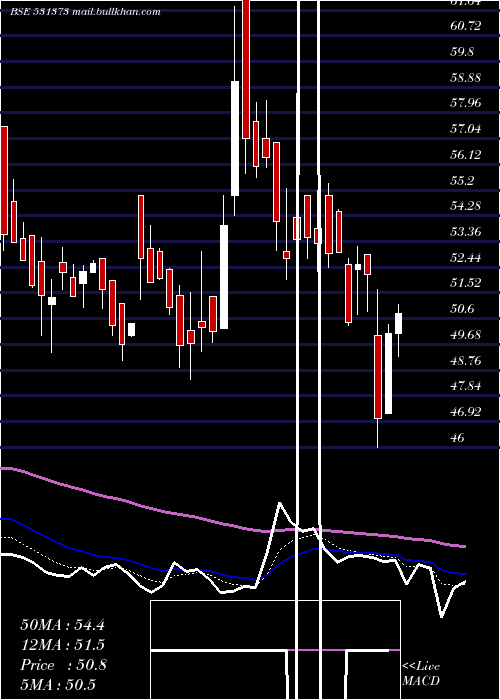
Task: Click the 'BSE 531373 mail.bullkhan.com' header text
Action: [85, 12]
